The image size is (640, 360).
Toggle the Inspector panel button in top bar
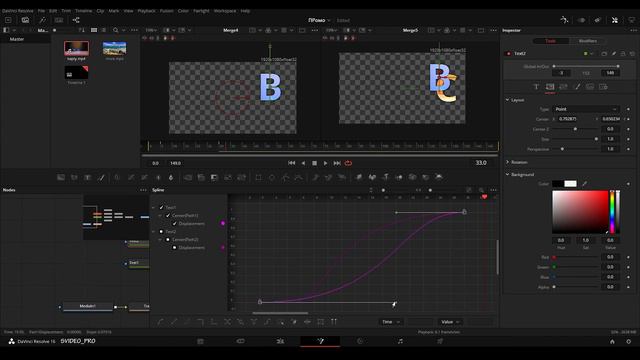615,20
